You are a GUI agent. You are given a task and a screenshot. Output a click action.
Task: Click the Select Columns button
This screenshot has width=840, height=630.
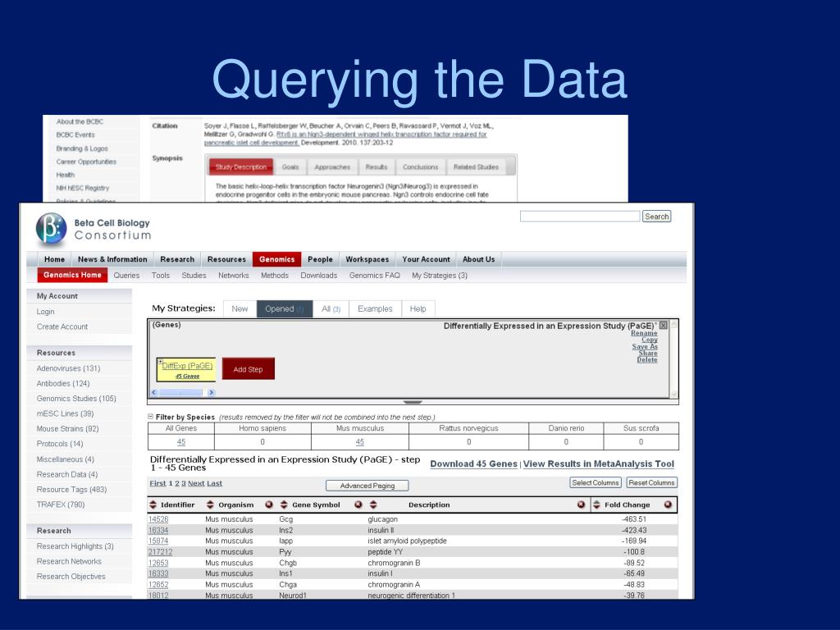(596, 482)
